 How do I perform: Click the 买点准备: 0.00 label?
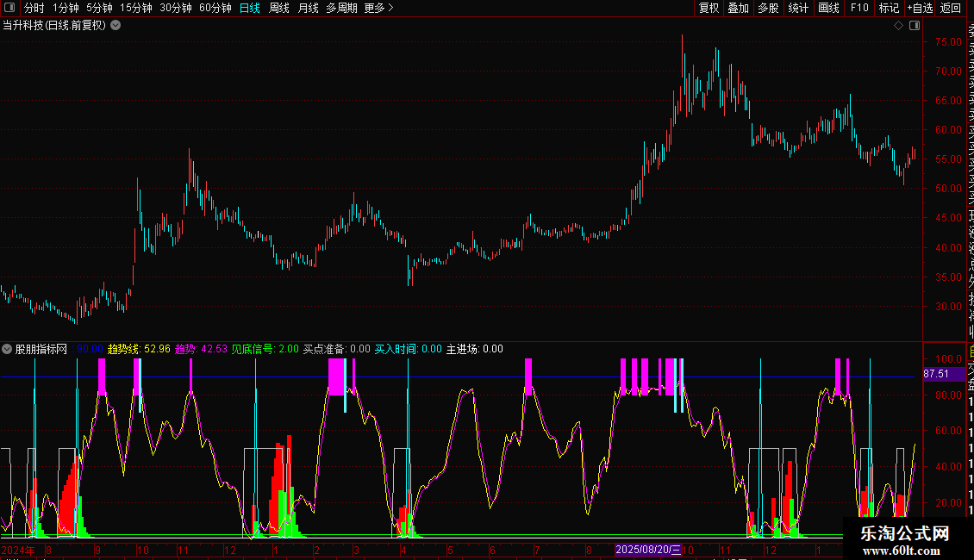point(337,349)
